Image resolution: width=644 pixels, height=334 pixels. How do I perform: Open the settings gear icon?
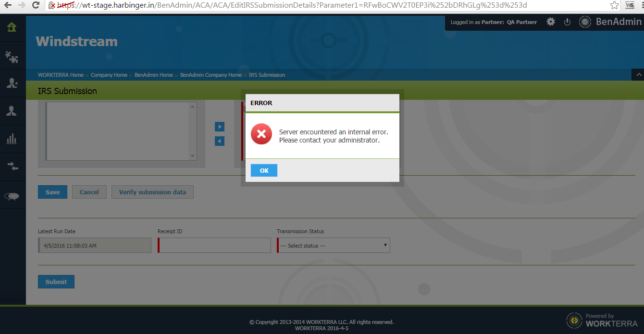(551, 22)
